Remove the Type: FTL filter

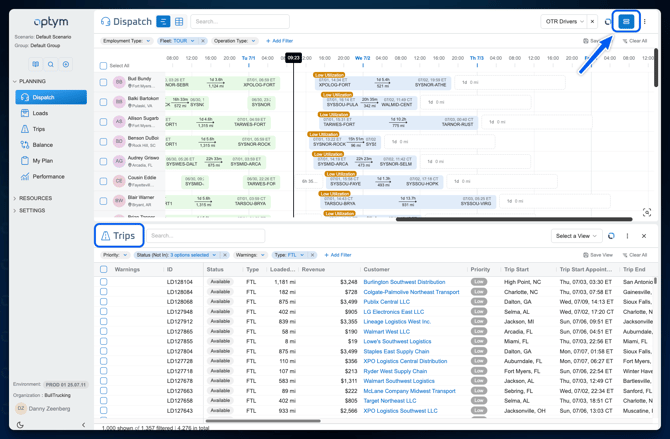point(312,255)
